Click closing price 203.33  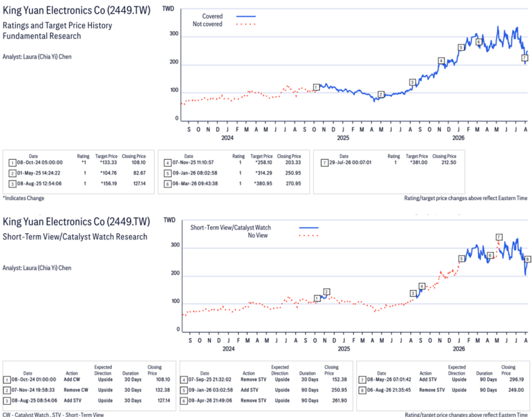(x=293, y=162)
